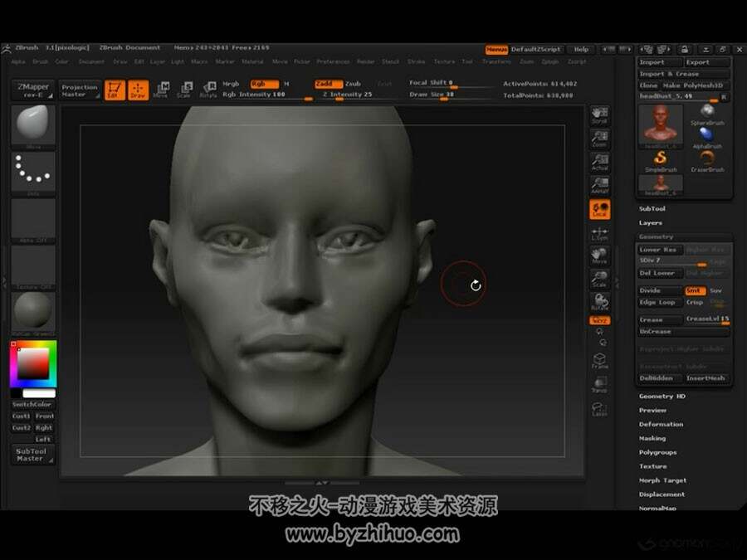
Task: Click the Rotate icon in right shelf
Action: 599,302
